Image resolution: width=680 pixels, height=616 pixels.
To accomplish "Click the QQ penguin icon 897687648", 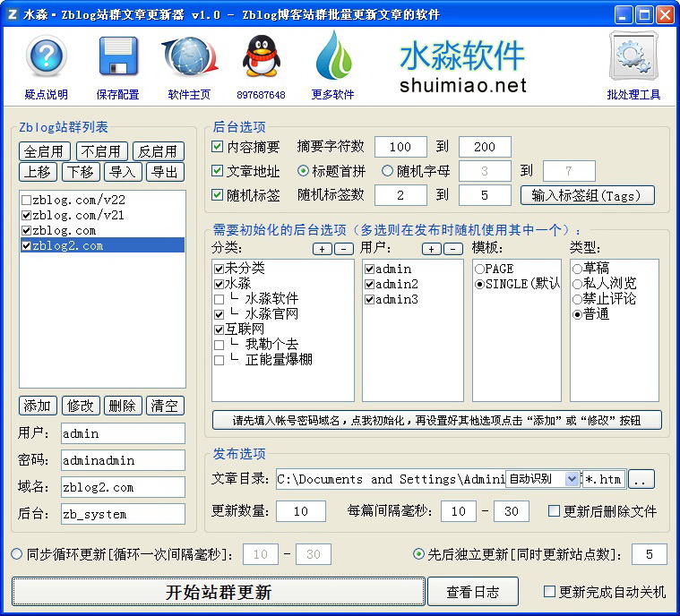I will 261,56.
